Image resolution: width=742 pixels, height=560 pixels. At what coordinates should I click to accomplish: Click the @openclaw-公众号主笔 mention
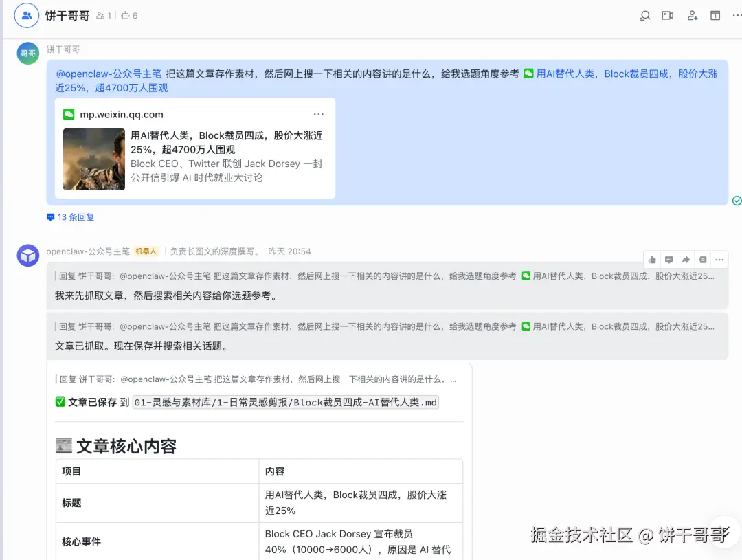(x=109, y=74)
